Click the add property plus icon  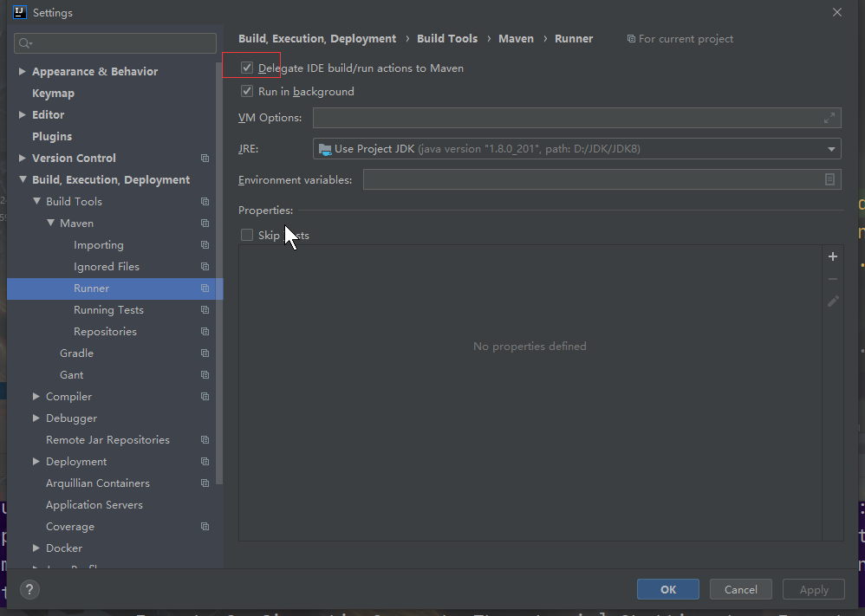833,256
